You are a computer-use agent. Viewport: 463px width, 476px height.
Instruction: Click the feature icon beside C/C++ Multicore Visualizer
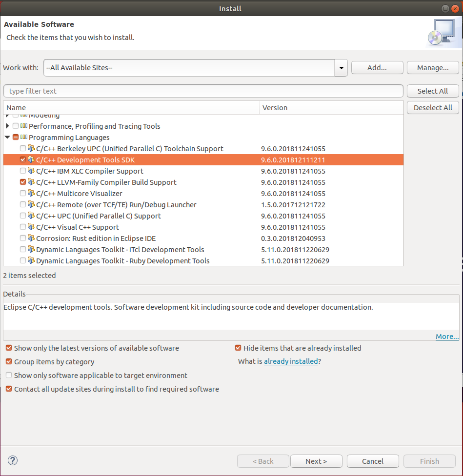point(31,193)
